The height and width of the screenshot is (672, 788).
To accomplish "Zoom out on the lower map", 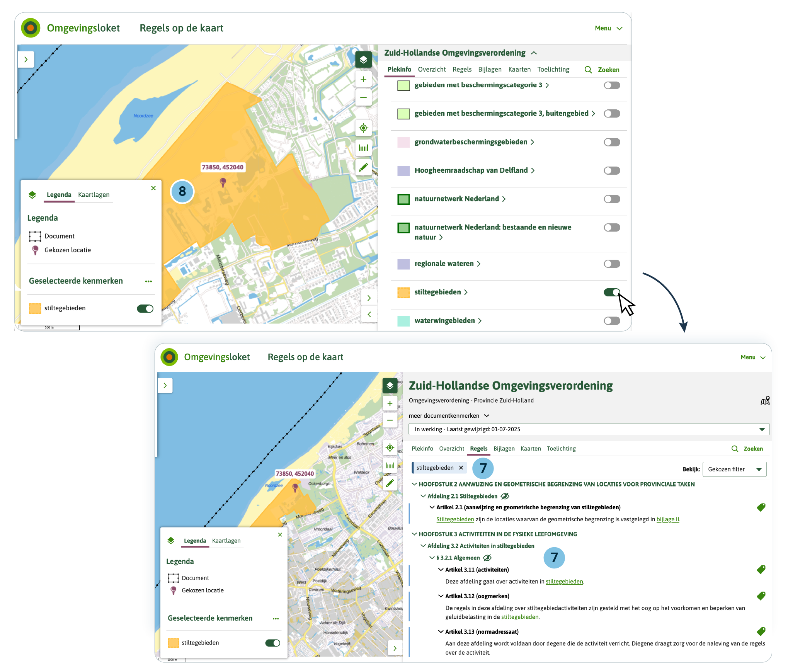I will [x=390, y=420].
